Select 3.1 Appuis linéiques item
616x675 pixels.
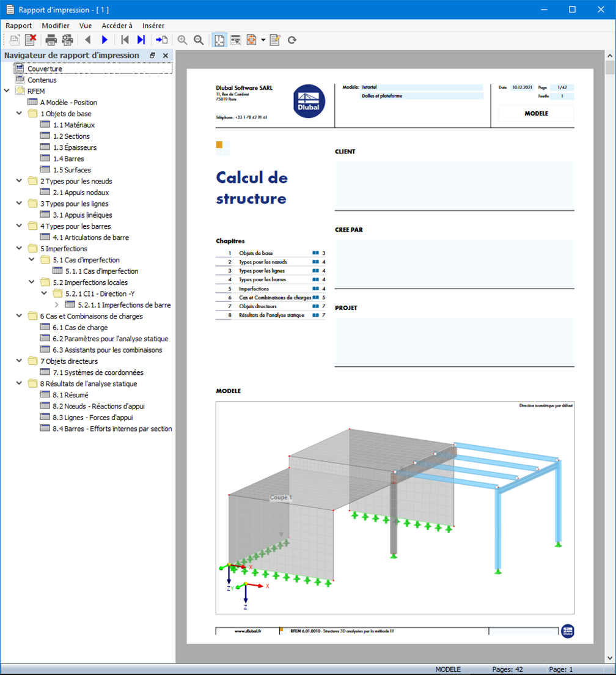pos(82,215)
